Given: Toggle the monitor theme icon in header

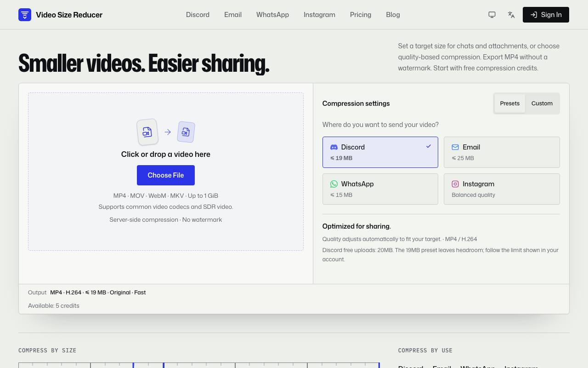Looking at the screenshot, I should pos(492,15).
